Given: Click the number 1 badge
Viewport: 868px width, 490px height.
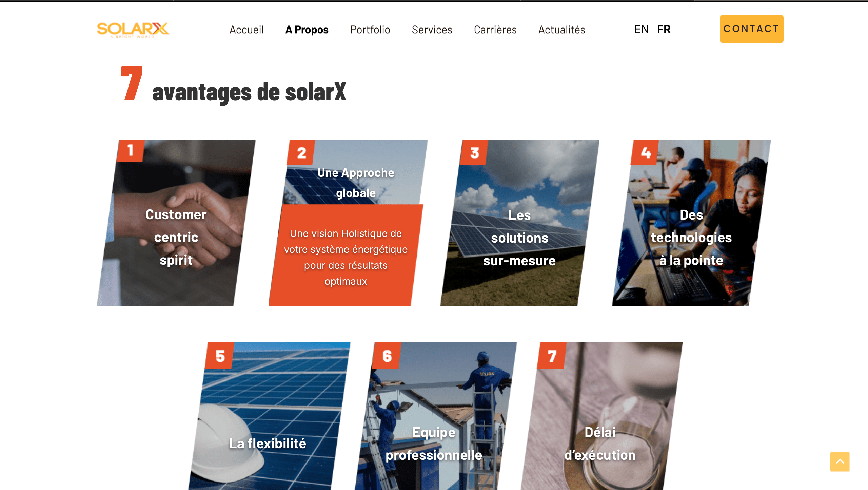Looking at the screenshot, I should (131, 151).
